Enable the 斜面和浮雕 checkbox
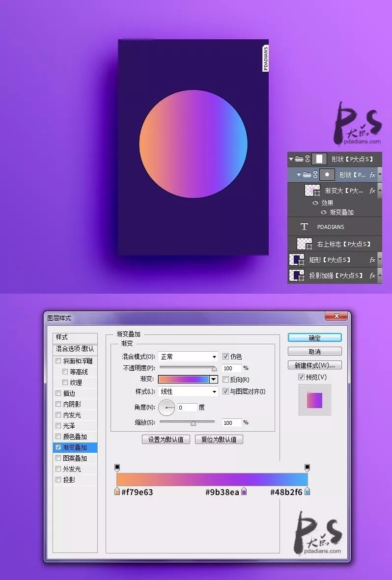The image size is (392, 580). [58, 360]
